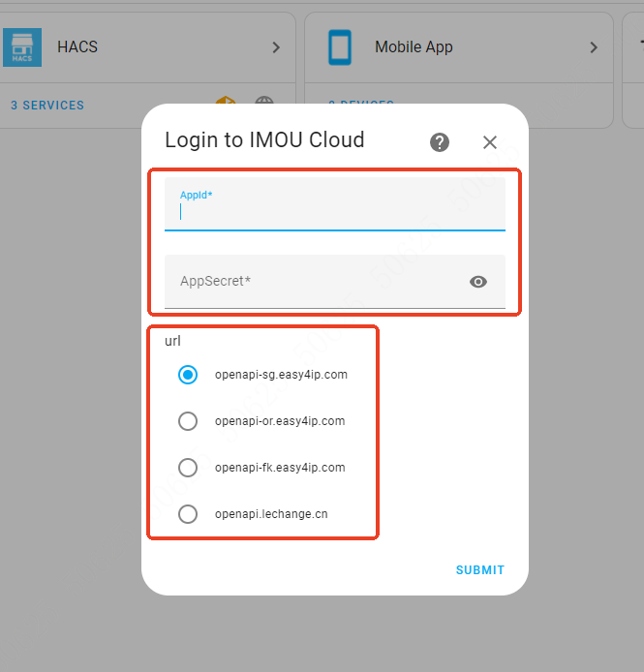Click into the AppSecret field
Viewport: 644px width, 672px height.
[335, 282]
